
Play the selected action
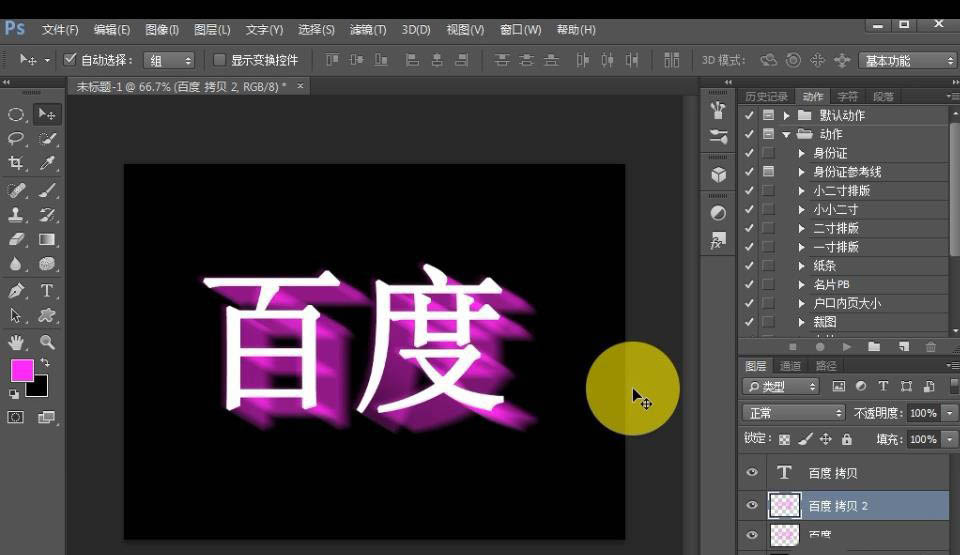click(847, 347)
